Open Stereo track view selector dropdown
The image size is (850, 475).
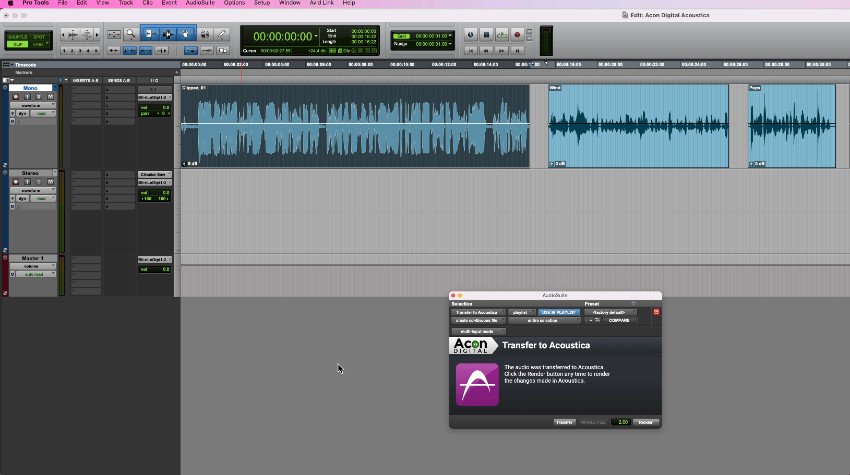tap(33, 190)
